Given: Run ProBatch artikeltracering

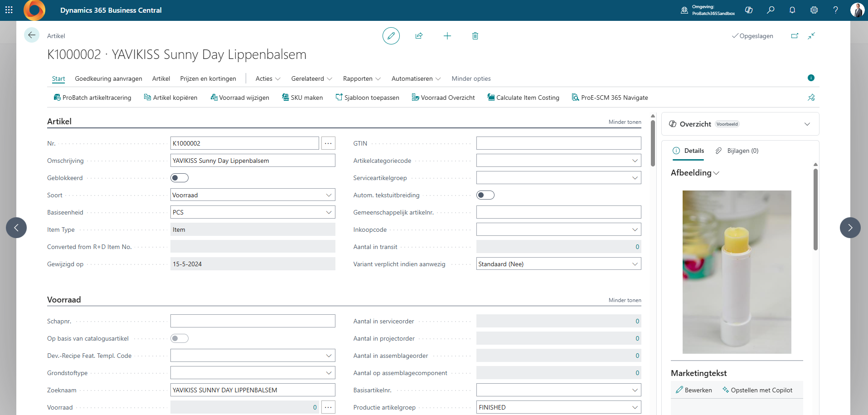Looking at the screenshot, I should (92, 98).
